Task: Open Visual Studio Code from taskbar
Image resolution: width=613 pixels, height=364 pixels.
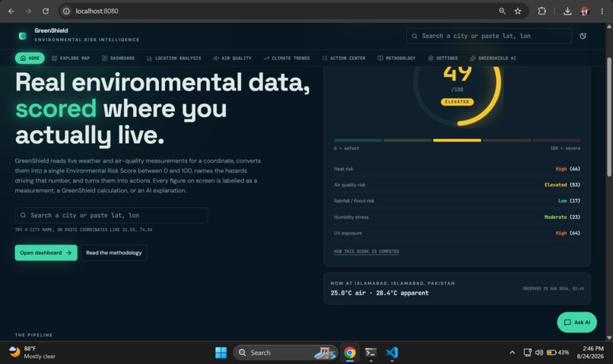Action: click(392, 353)
